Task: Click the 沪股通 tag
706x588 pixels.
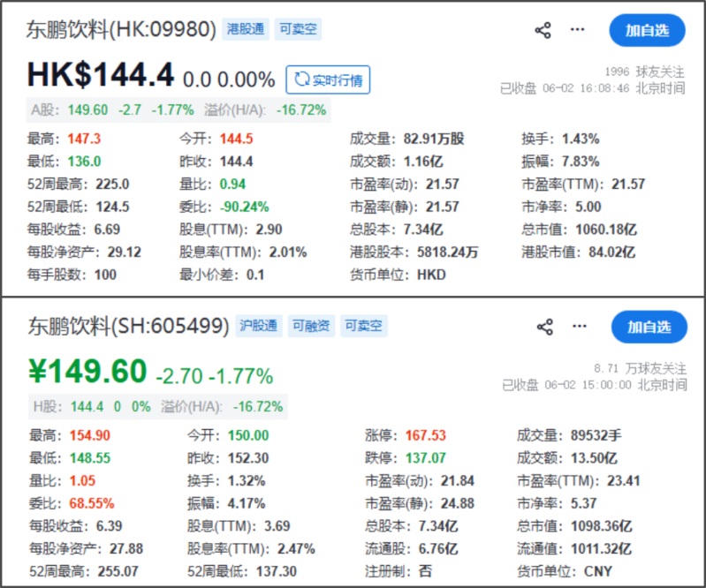Action: pos(258,326)
